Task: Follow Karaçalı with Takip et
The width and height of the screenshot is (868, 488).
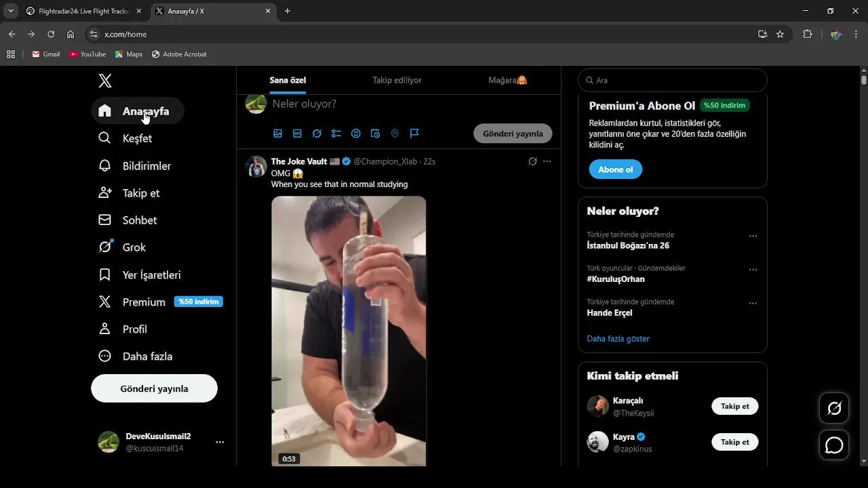Action: [734, 406]
